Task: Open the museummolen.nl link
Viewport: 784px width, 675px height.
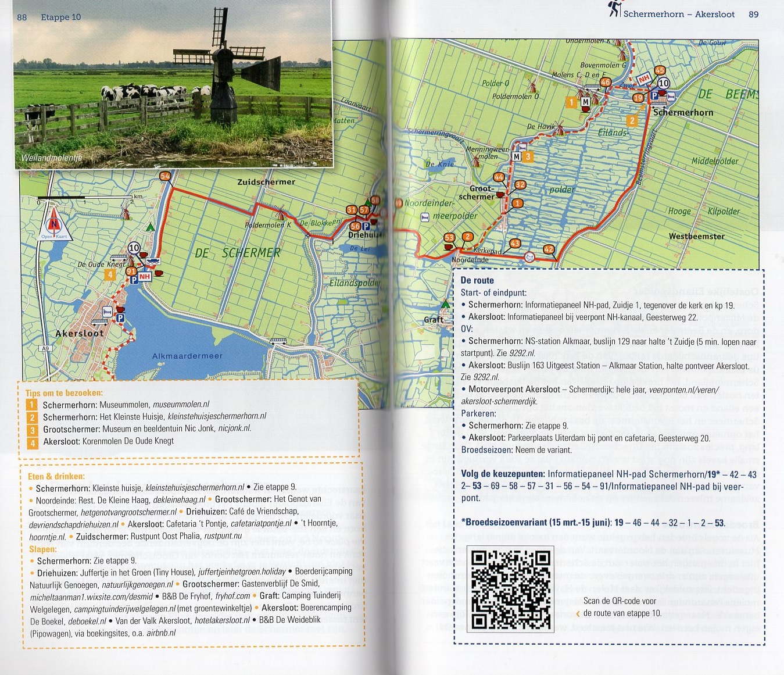Action: coord(181,405)
